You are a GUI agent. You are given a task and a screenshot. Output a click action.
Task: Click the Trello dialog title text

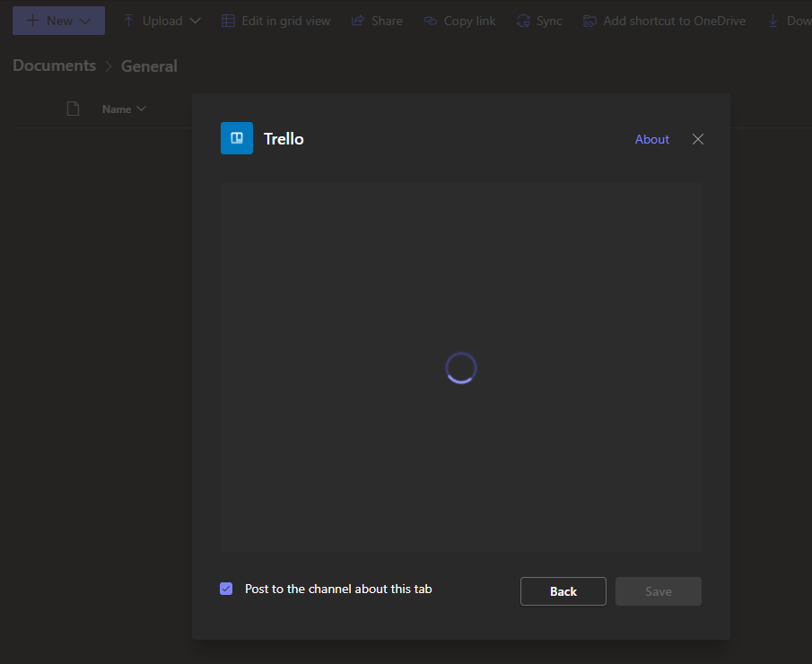(x=284, y=139)
